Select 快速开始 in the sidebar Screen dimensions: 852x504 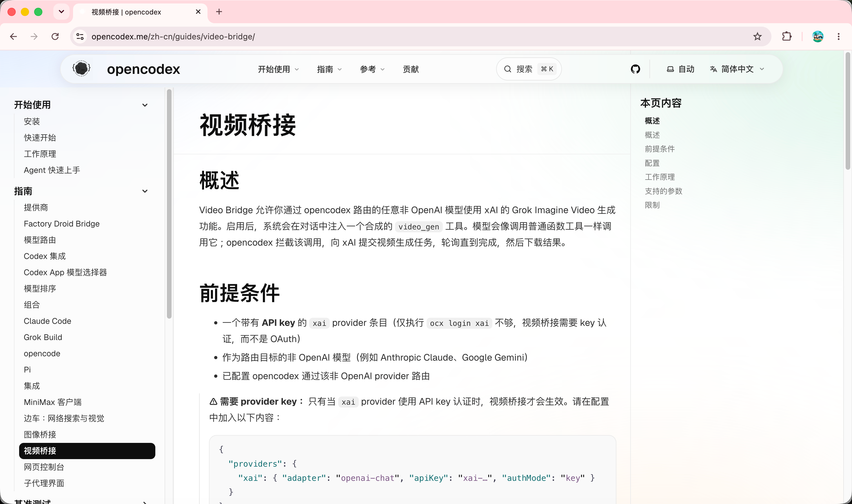pos(40,138)
